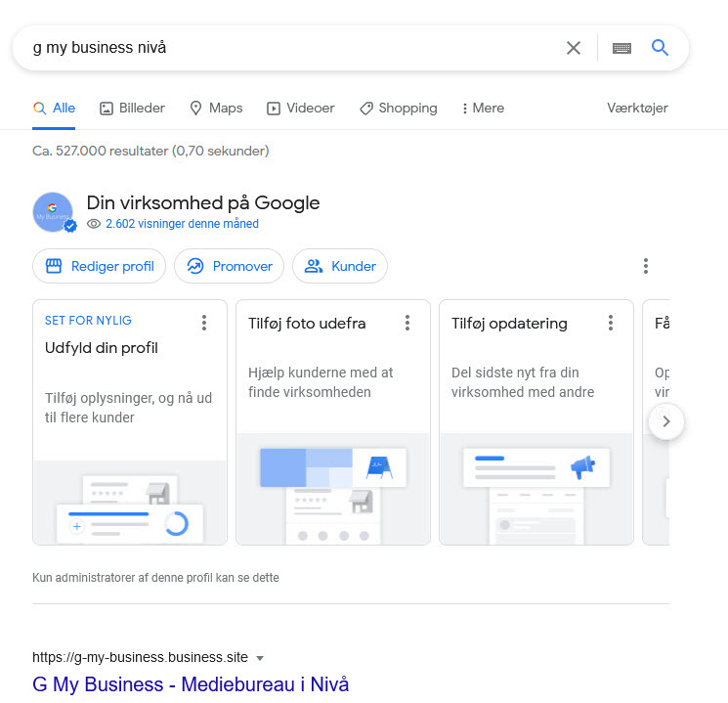Screen dimensions: 728x703
Task: Click the Ca. 527.000 resultater count text
Action: coord(150,151)
